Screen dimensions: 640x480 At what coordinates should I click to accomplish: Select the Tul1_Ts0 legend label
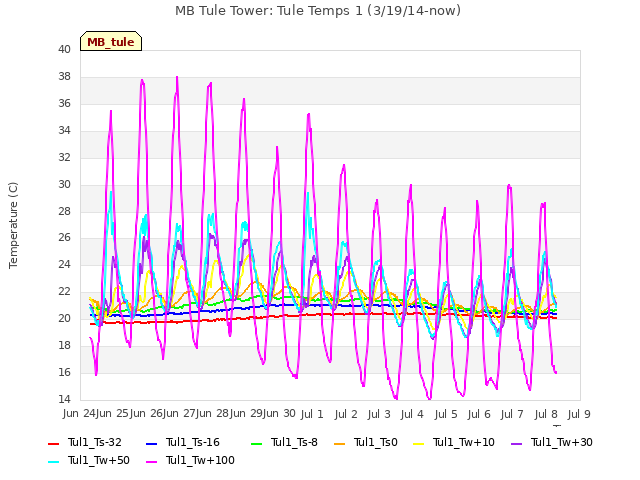pyautogui.click(x=376, y=442)
